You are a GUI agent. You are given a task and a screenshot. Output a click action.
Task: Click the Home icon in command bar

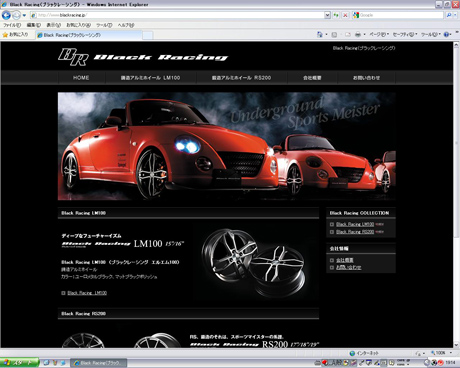point(320,34)
